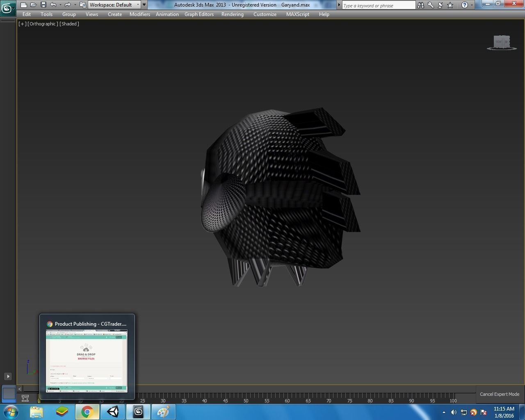Click the Undo arrow icon
525x420 pixels.
(53, 5)
